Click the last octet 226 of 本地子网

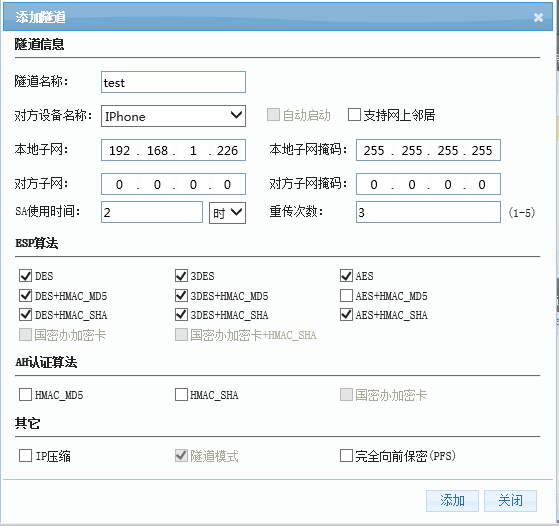[x=227, y=150]
